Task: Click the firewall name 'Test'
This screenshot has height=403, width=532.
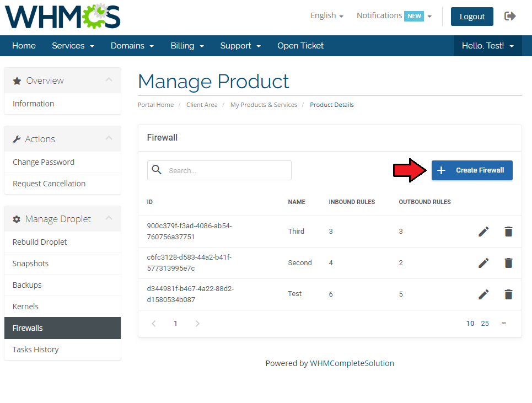Action: 295,294
